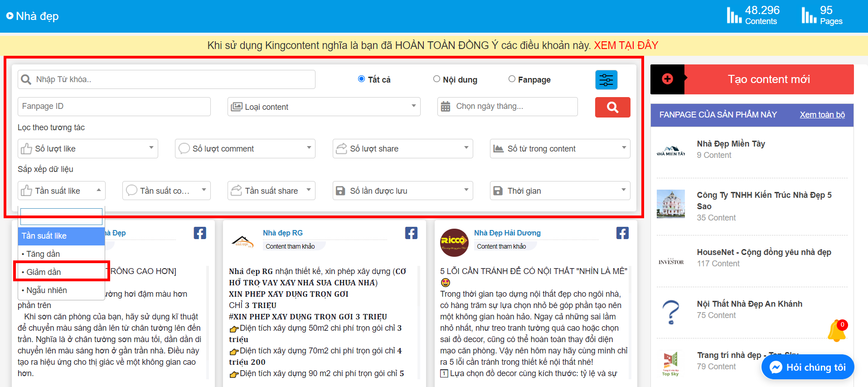Open the Nhà đẹp RG page link

point(283,233)
